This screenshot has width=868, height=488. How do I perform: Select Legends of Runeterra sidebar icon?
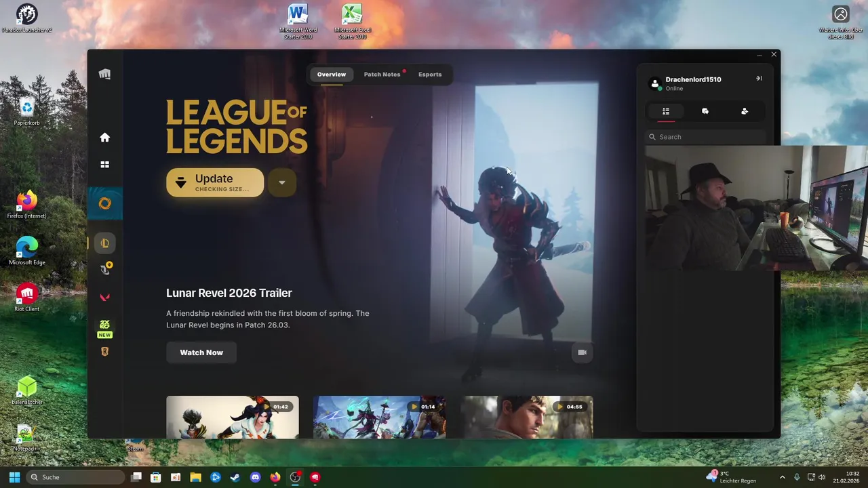click(x=104, y=352)
